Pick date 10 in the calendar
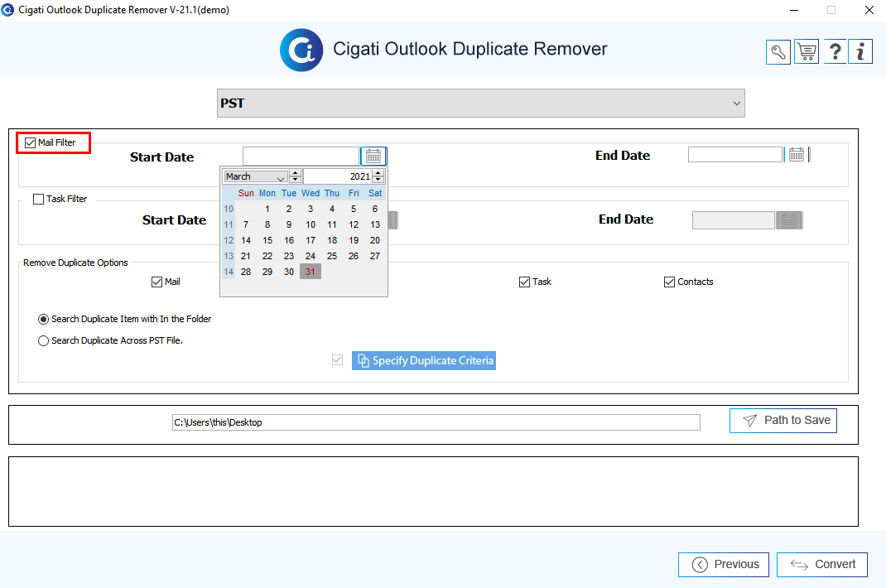886x588 pixels. tap(311, 224)
